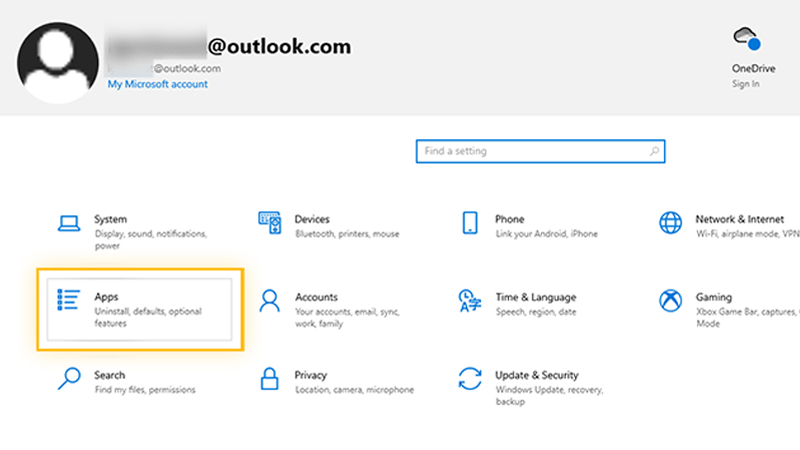Open the Time & Language icon
Viewport: 800px width, 450px height.
(x=469, y=301)
